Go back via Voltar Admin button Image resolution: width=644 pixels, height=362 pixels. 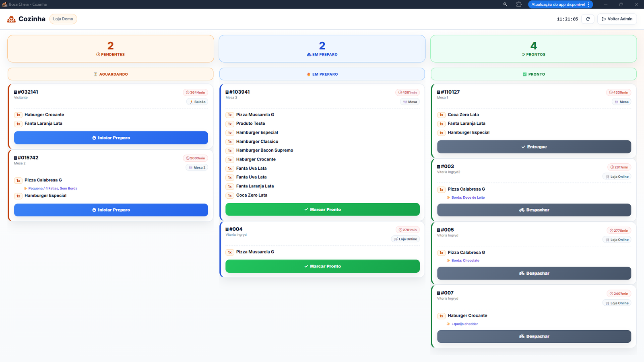[x=617, y=19]
